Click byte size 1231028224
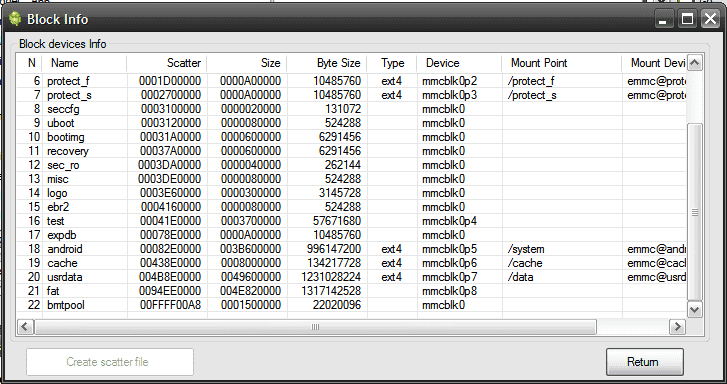Viewport: 727px width, 384px height. (331, 277)
